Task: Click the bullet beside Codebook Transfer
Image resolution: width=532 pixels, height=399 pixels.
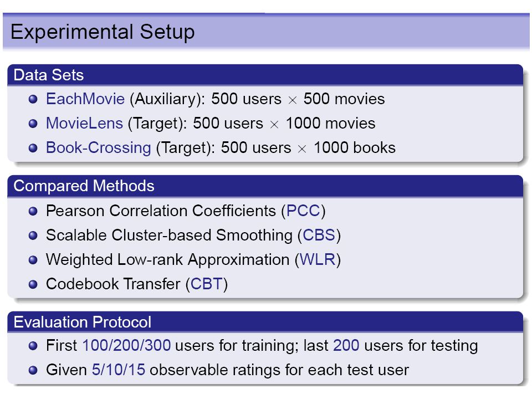Action: 33,285
